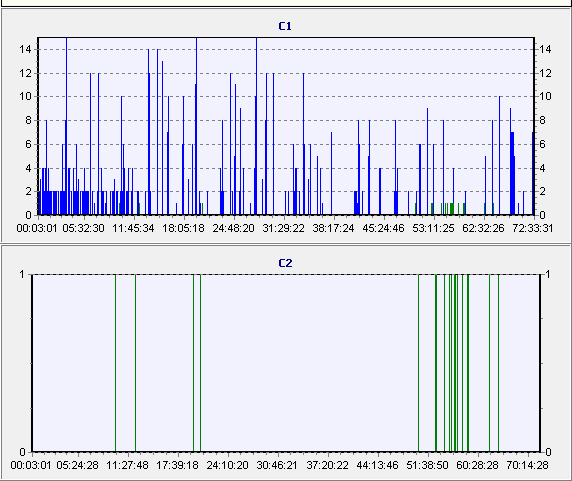Select the 45:24:46 time label in C1
The image size is (572, 481).
383,228
